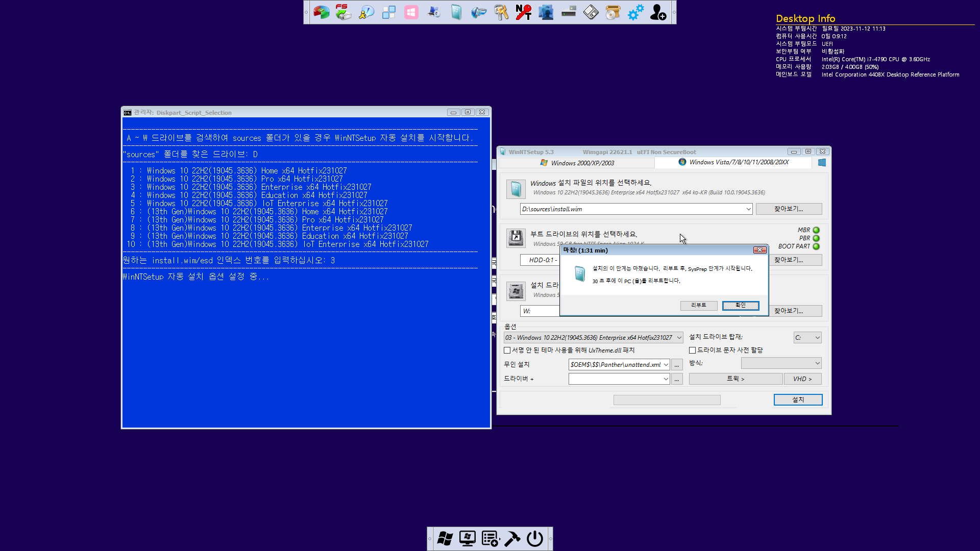This screenshot has width=980, height=551.
Task: Launch the NT red key password icon
Action: click(x=524, y=12)
